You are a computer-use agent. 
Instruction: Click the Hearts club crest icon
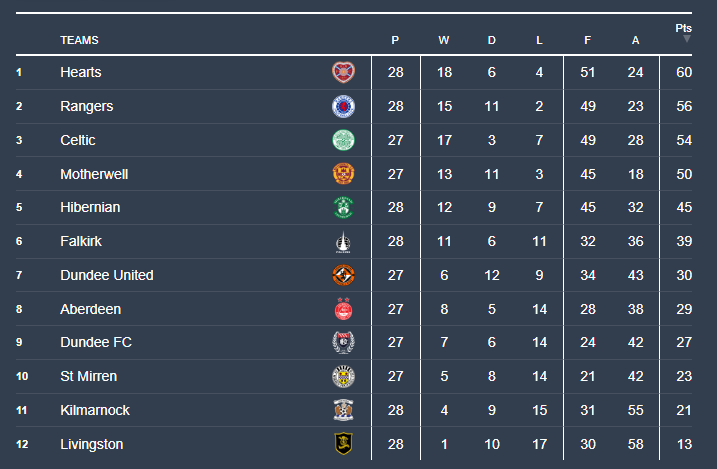[x=343, y=72]
